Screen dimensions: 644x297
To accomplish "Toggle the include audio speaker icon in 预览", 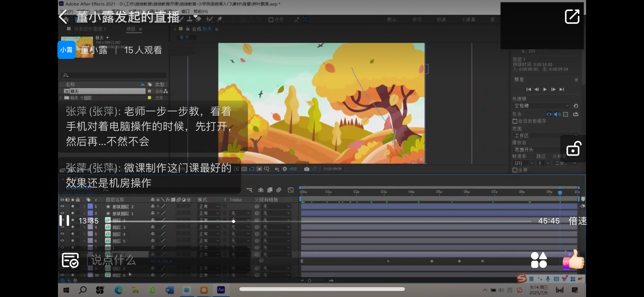I will [x=557, y=114].
